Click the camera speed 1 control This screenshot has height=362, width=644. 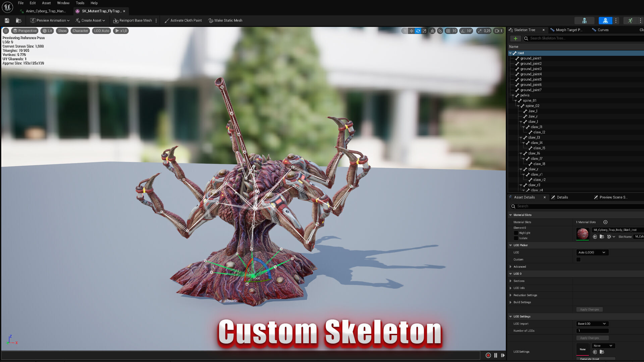[x=498, y=31]
